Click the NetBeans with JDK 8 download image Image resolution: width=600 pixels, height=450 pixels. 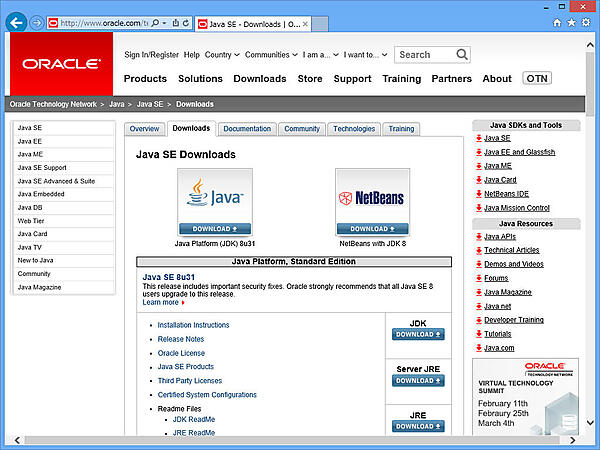coord(372,201)
